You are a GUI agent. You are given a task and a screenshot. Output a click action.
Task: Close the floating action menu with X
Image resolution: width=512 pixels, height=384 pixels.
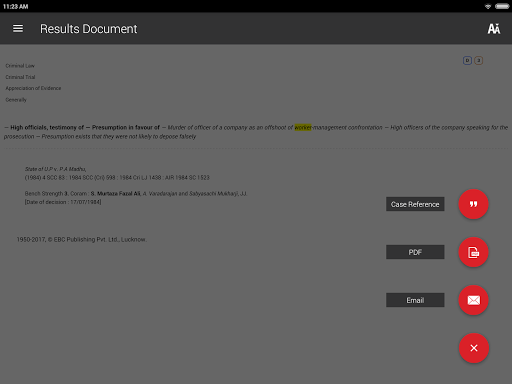tap(474, 348)
